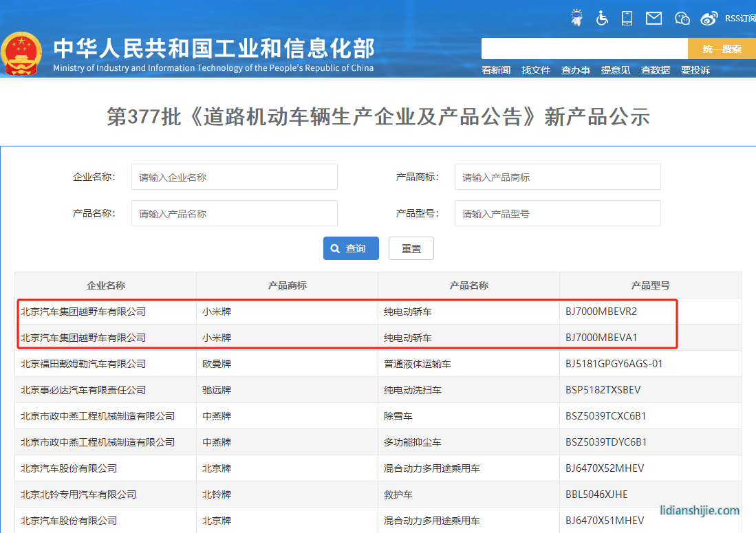The image size is (756, 533).
Task: Open the 看新闻 menu item
Action: (x=495, y=70)
